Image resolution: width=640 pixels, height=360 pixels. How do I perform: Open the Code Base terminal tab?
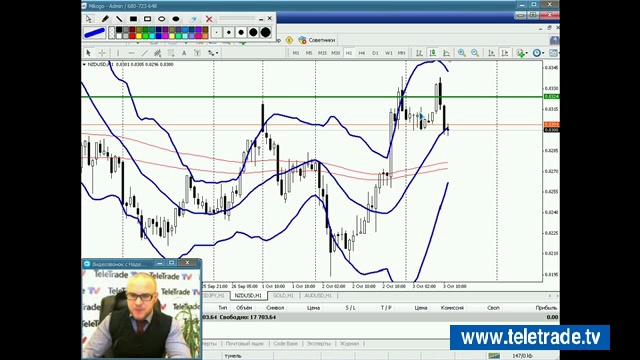point(285,344)
